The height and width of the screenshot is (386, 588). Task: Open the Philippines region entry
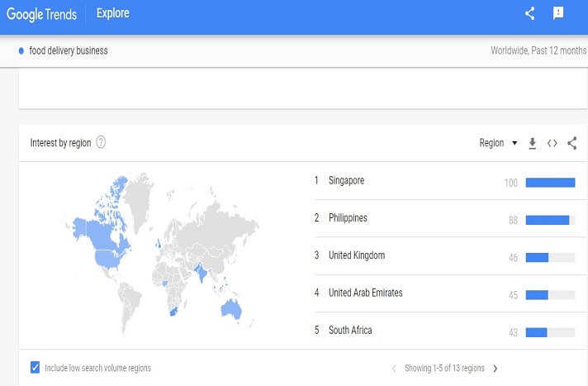348,218
